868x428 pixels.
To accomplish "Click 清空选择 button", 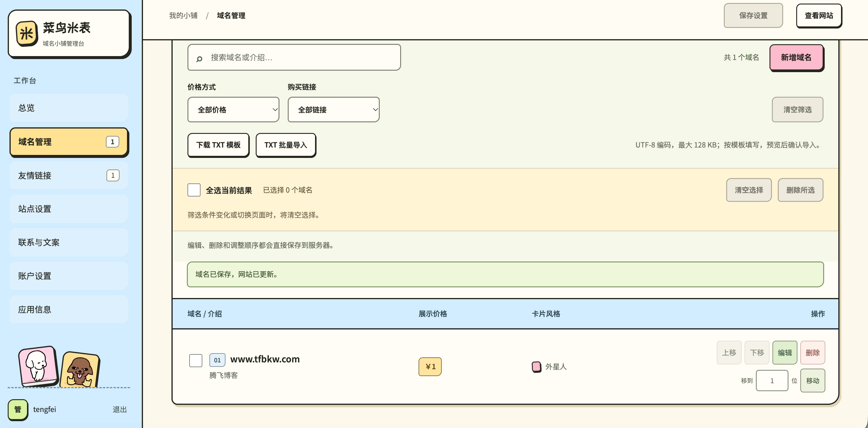I will point(749,190).
